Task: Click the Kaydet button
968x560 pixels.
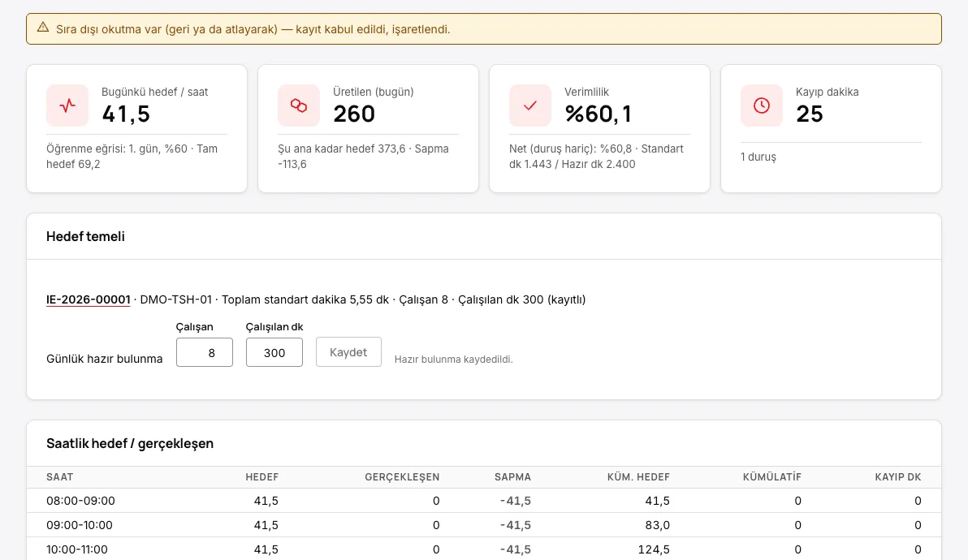Action: click(348, 352)
